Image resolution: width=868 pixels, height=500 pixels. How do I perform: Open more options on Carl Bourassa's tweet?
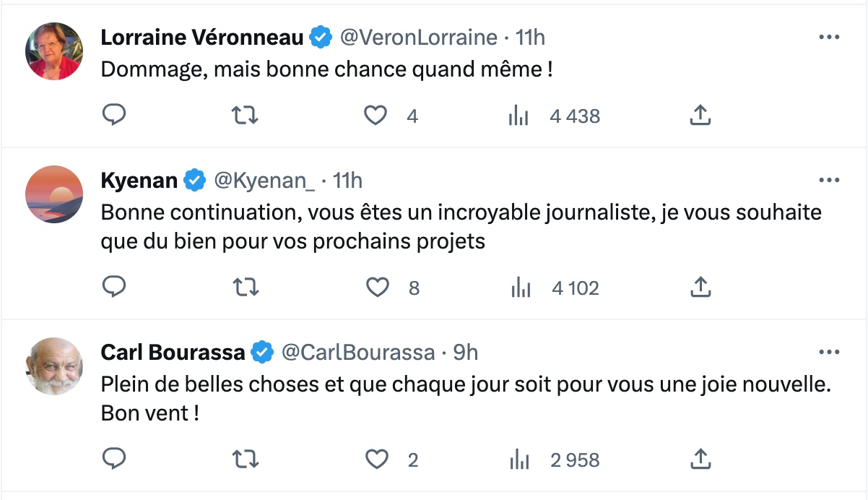(x=828, y=352)
